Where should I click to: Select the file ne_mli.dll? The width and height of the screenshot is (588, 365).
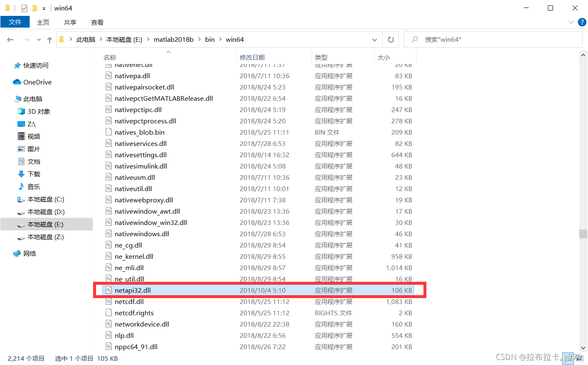[129, 268]
